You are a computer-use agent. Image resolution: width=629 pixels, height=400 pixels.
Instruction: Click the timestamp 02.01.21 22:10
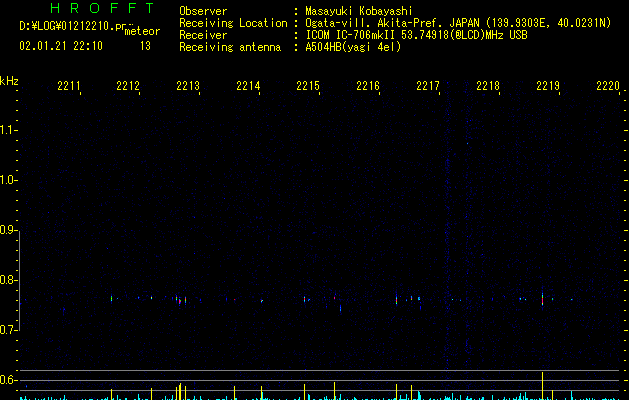[61, 46]
